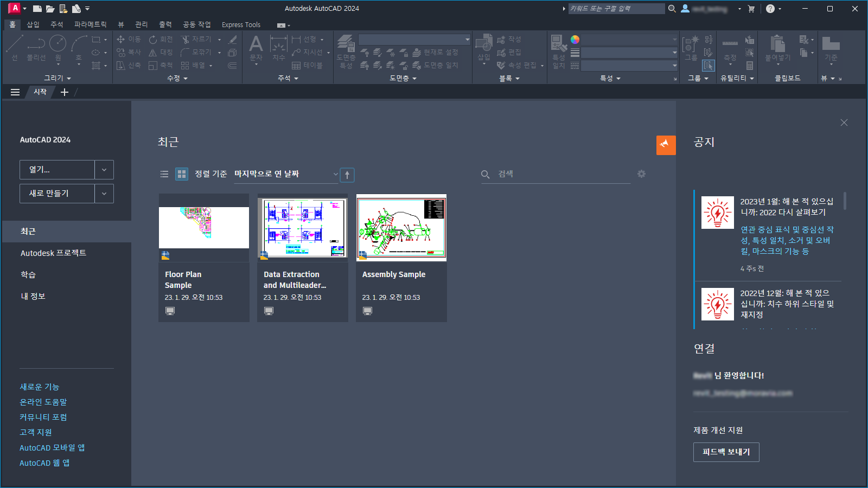Click the 특성 일치 match properties icon

(559, 51)
